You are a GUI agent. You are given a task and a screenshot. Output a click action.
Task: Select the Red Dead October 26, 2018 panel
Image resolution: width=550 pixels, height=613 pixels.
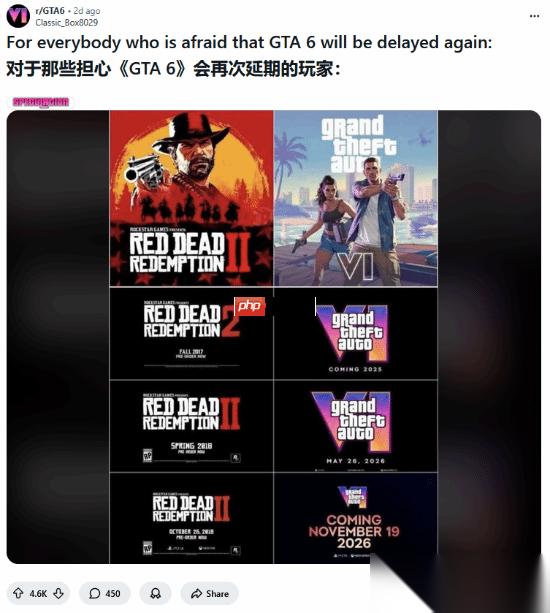click(191, 518)
